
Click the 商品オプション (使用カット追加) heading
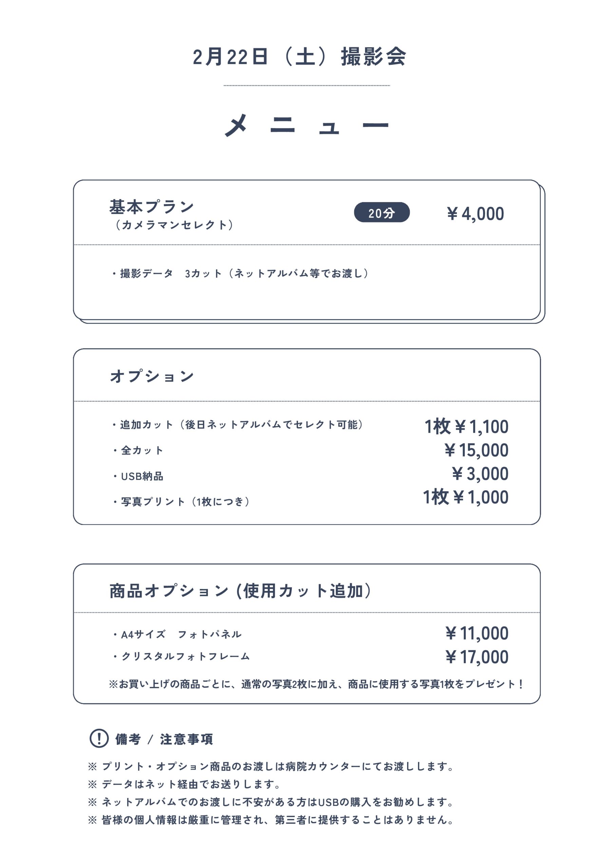(241, 591)
